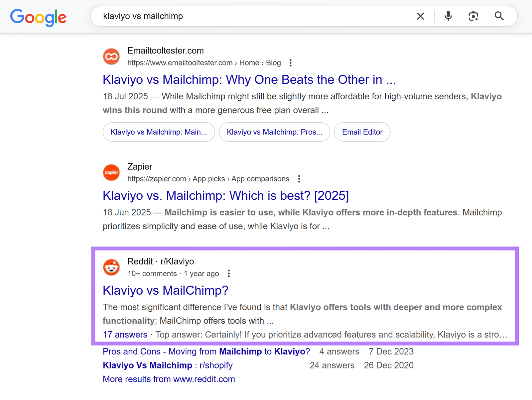The image size is (532, 400).
Task: Clear the search query with the X icon
Action: pyautogui.click(x=420, y=16)
